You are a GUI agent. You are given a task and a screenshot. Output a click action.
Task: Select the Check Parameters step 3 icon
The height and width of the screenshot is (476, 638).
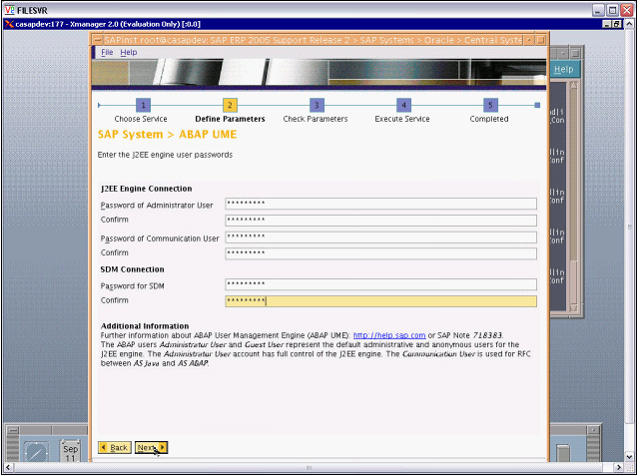[316, 104]
